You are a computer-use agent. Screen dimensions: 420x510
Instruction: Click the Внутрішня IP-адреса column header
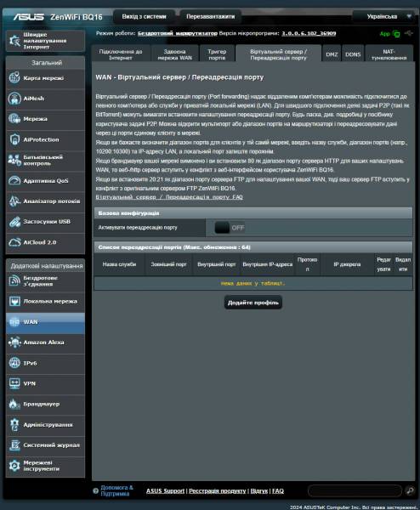(x=268, y=264)
